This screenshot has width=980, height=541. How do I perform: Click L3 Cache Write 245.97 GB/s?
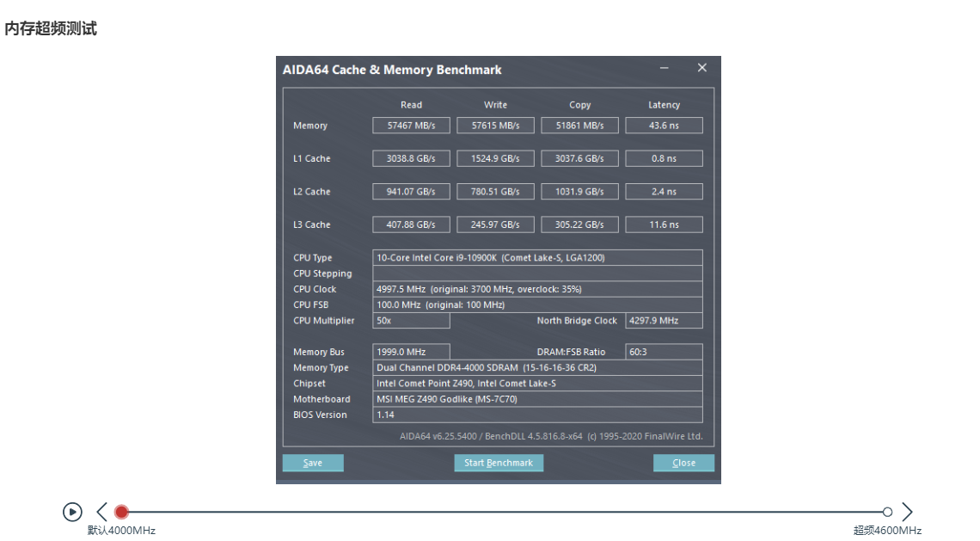(x=496, y=224)
